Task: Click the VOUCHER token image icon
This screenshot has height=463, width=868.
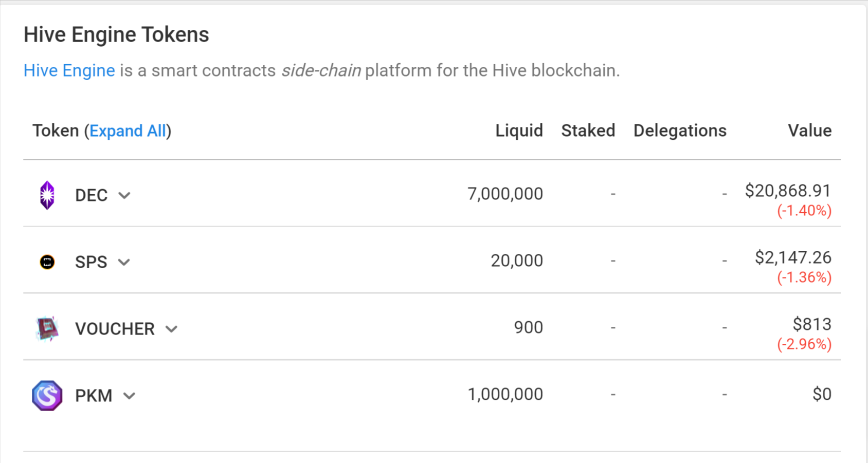Action: (x=47, y=329)
